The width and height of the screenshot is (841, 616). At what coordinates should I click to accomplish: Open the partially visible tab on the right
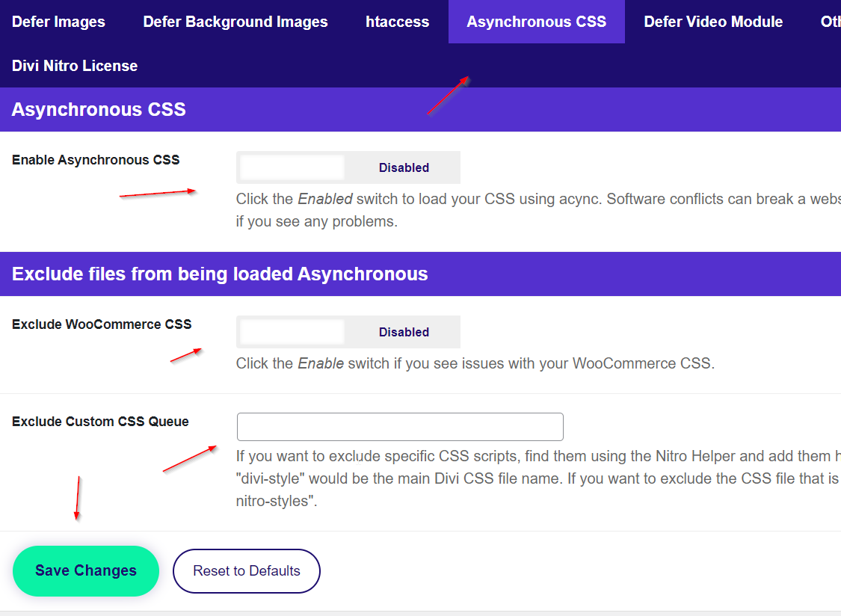click(x=830, y=22)
